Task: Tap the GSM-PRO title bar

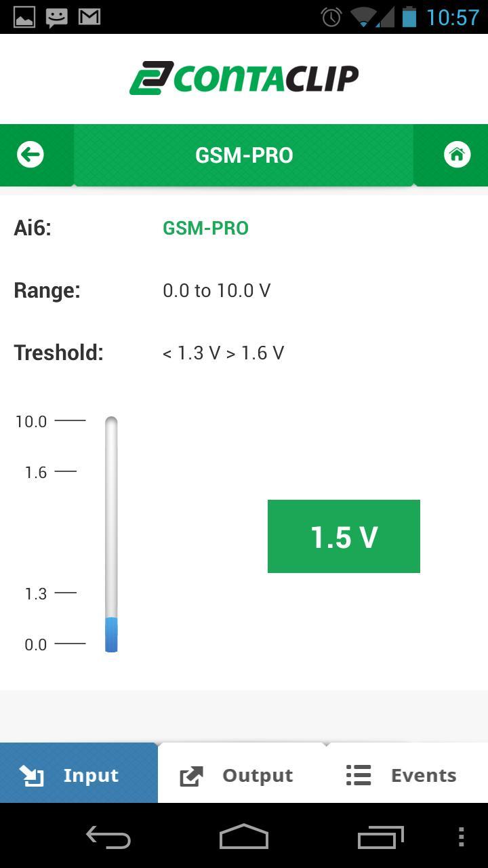Action: [x=244, y=155]
